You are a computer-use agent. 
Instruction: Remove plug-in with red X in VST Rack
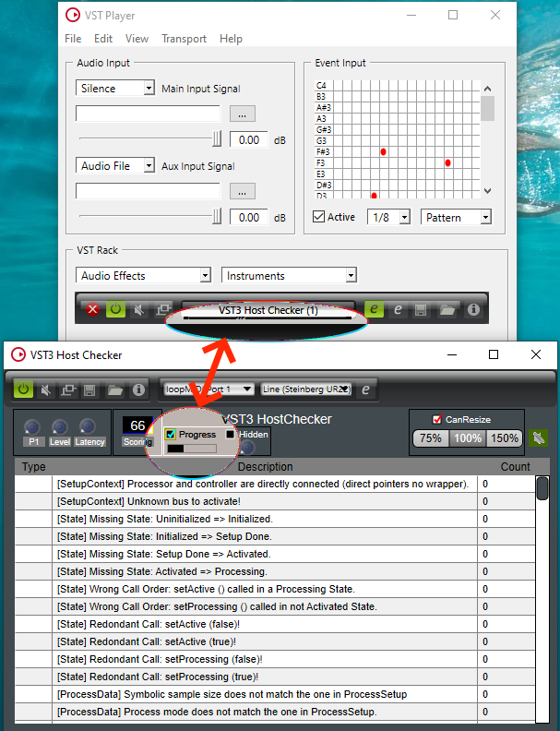pyautogui.click(x=92, y=309)
